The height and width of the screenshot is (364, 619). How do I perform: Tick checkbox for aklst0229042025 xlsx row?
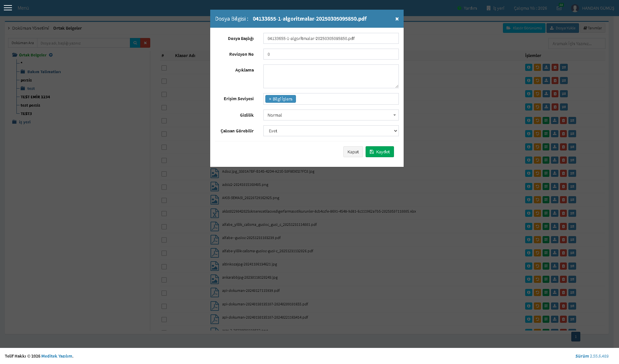click(164, 214)
